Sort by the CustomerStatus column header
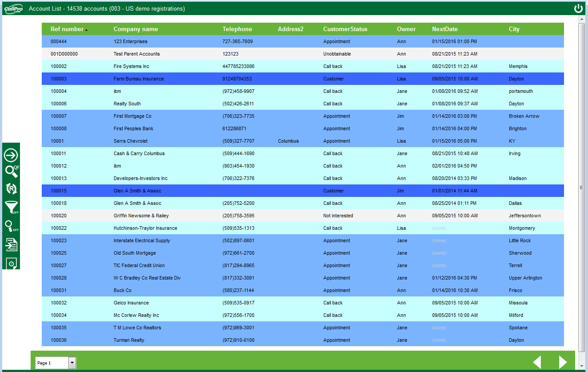This screenshot has height=372, width=588. 346,29
